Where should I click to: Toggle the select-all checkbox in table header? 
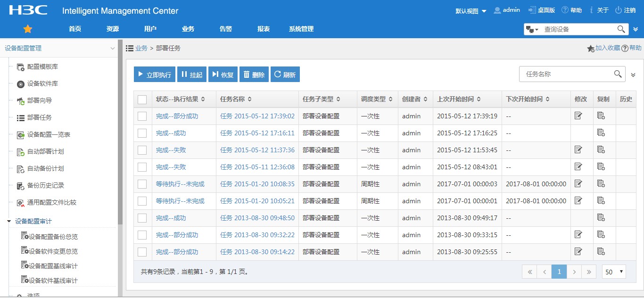click(142, 99)
